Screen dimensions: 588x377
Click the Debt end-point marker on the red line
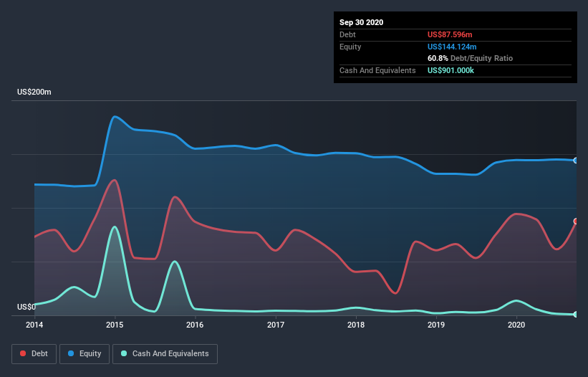pos(576,221)
